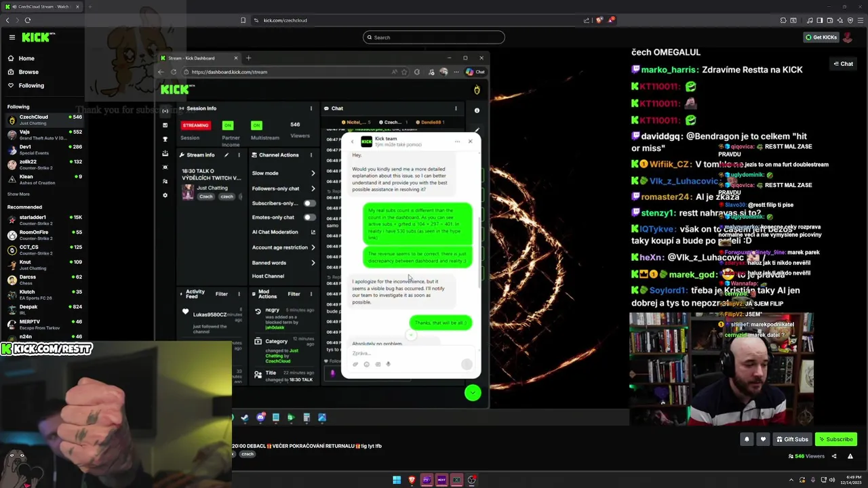This screenshot has width=868, height=488.
Task: Click the green chevron button below support popup
Action: [x=473, y=392]
